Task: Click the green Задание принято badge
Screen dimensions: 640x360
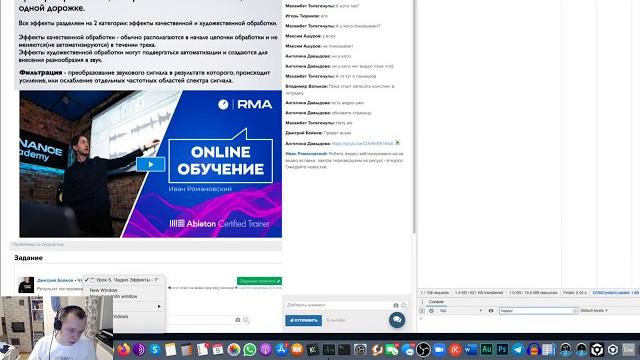Action: coord(259,281)
